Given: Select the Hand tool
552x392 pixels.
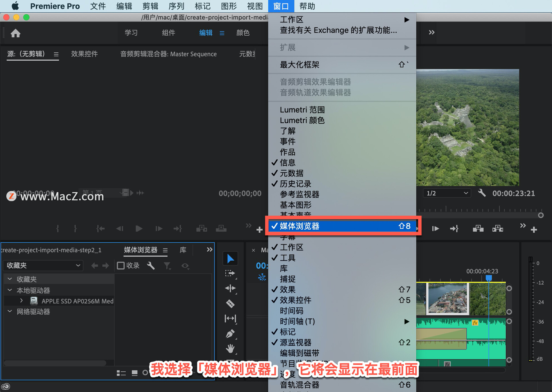Looking at the screenshot, I should tap(230, 349).
